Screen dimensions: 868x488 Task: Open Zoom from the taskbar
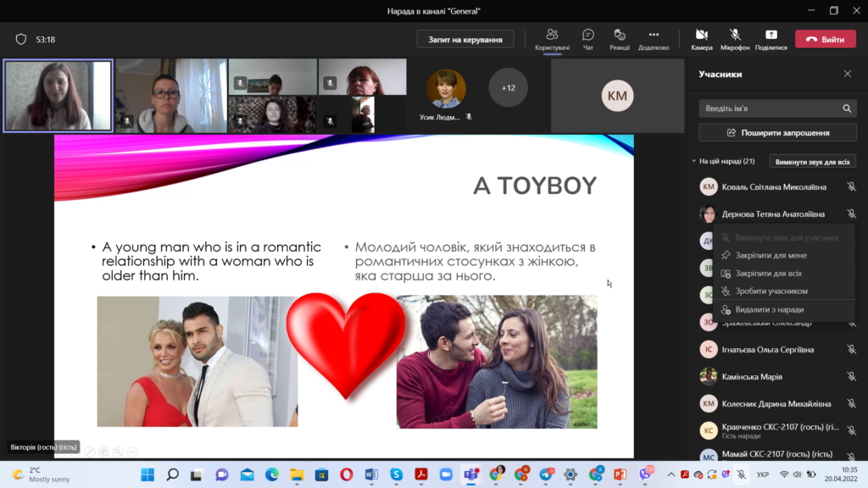[446, 474]
